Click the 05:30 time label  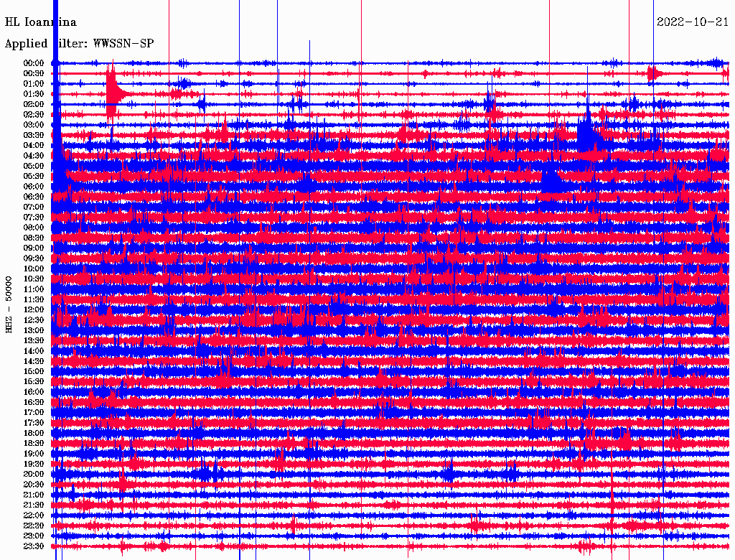point(34,177)
